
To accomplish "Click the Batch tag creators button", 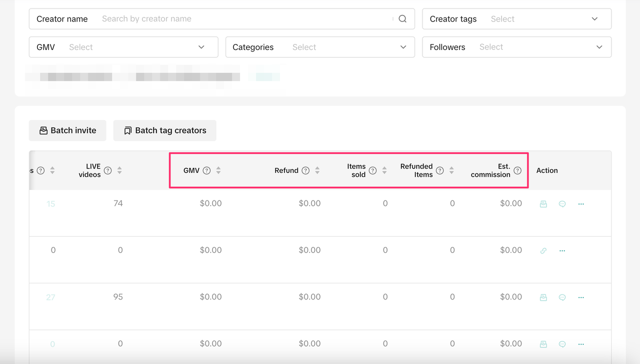I will pos(164,130).
